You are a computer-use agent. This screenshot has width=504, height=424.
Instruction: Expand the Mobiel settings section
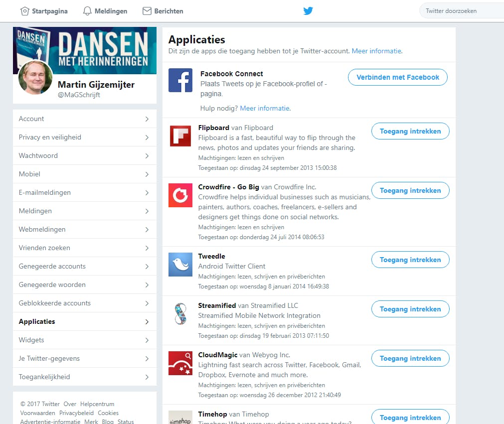pos(29,174)
